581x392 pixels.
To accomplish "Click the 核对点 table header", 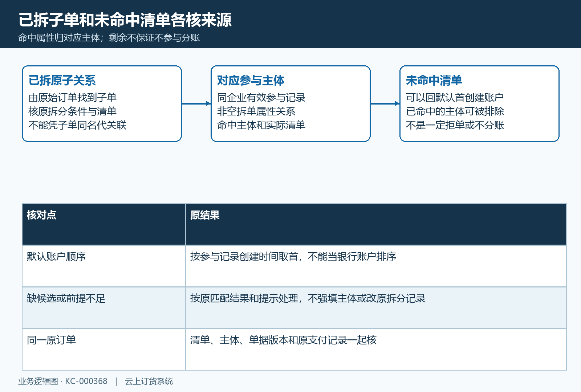I will (104, 224).
